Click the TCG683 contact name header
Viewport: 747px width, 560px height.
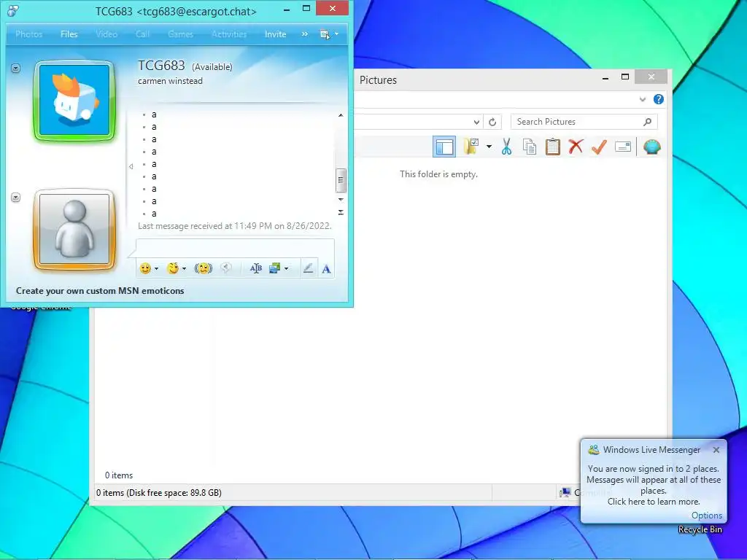tap(161, 65)
